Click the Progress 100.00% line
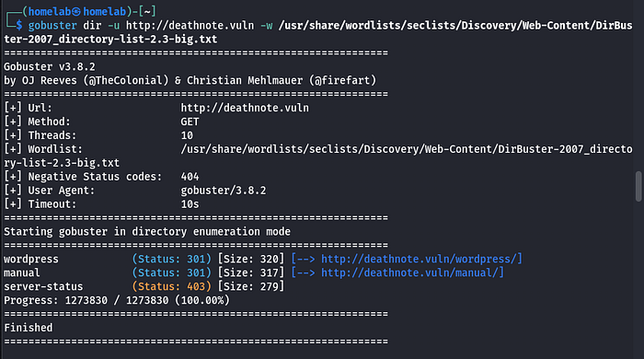This screenshot has height=359, width=644. pyautogui.click(x=117, y=301)
